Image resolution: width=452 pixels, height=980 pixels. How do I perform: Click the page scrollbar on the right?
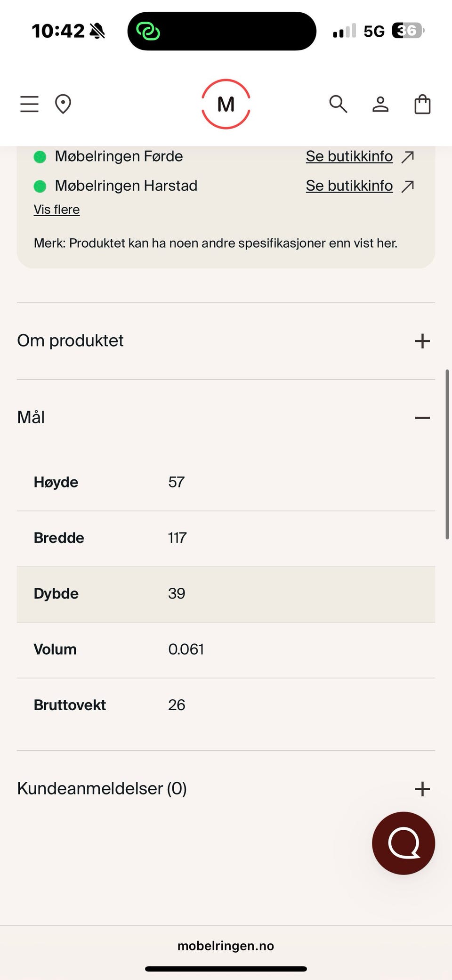[x=447, y=454]
